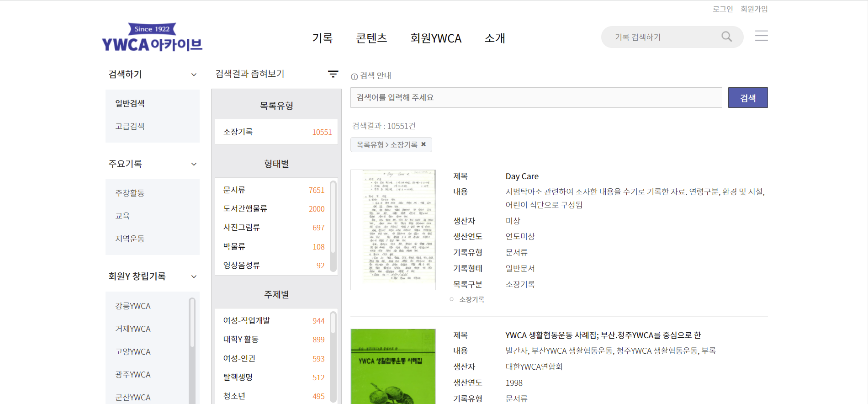Collapse the 주요기록 section chevron
Screen dimensions: 868x404
tap(194, 164)
